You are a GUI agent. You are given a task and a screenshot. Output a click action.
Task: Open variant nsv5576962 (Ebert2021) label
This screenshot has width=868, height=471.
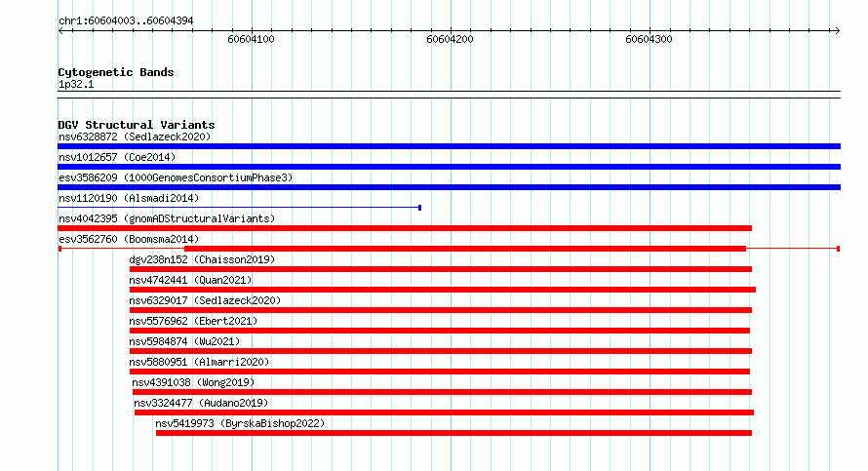click(193, 321)
